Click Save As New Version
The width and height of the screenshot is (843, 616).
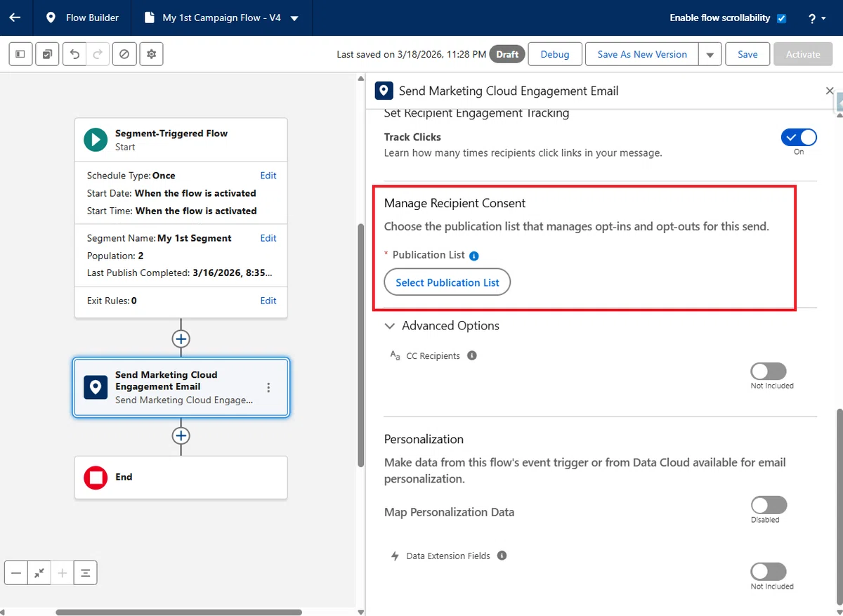642,54
